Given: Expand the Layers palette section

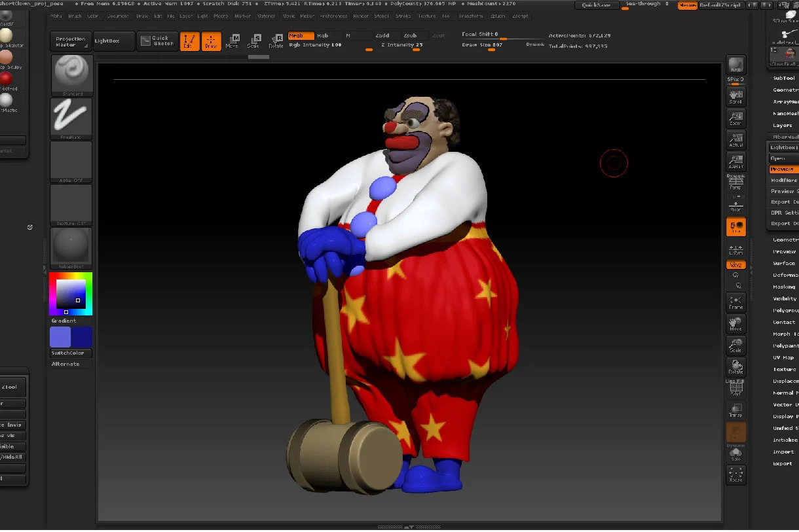Looking at the screenshot, I should (783, 125).
